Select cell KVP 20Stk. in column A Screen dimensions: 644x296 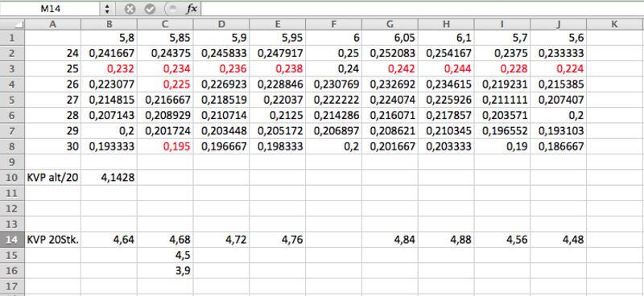click(x=53, y=240)
